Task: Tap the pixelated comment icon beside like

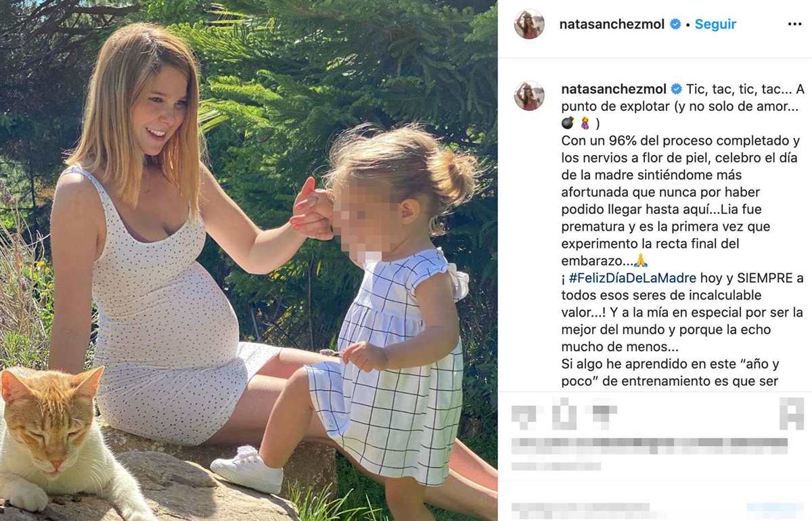Action: (564, 413)
